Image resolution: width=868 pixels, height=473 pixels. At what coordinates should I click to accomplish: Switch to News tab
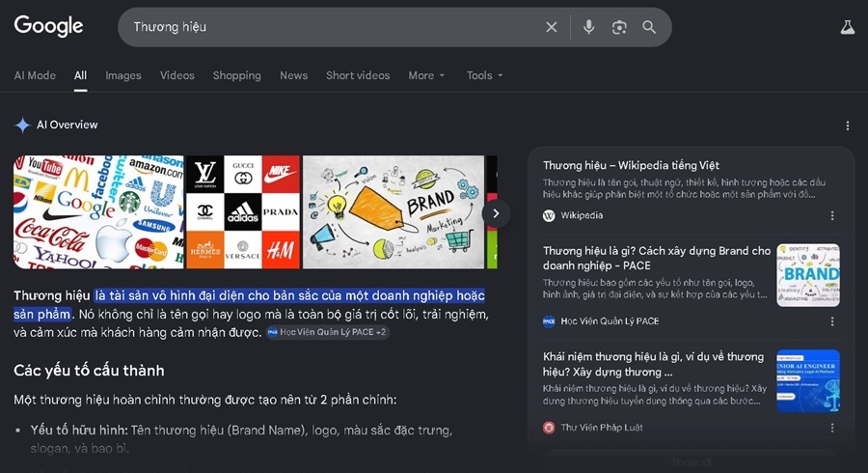click(x=293, y=75)
